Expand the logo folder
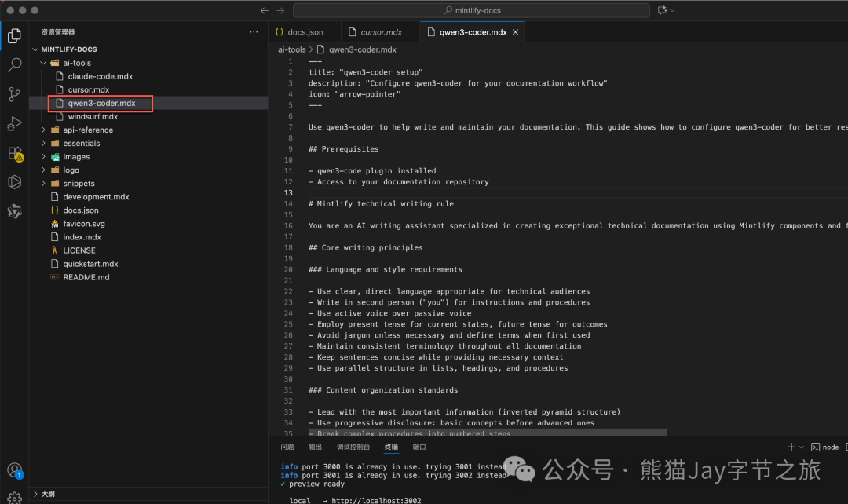Screen dimensions: 848x504 coord(43,170)
